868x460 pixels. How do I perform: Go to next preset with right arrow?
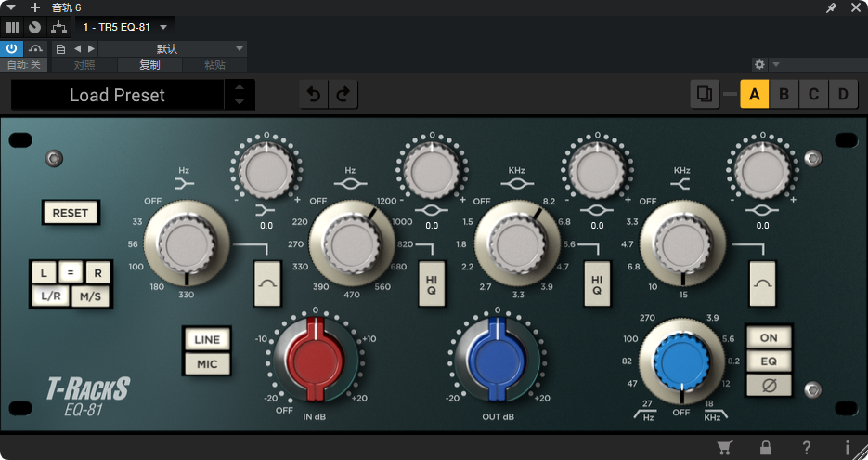[91, 48]
